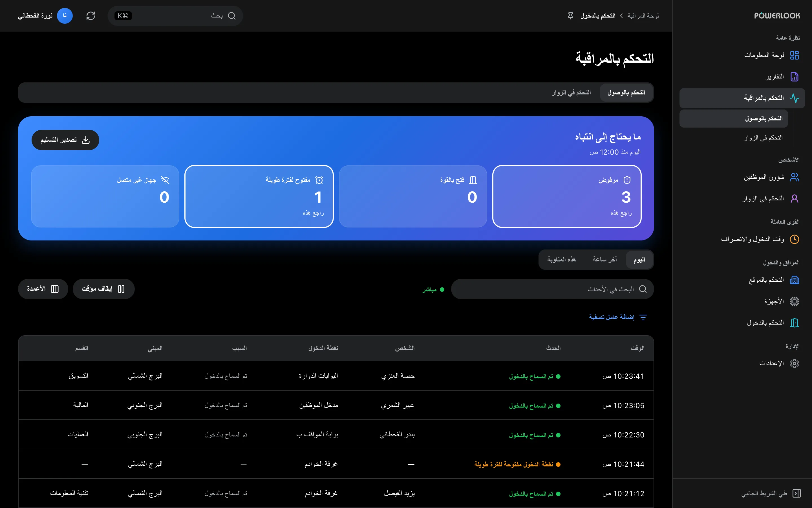Collapse sidebar via طي الشريط الجانبي icon
The width and height of the screenshot is (812, 508).
(796, 493)
